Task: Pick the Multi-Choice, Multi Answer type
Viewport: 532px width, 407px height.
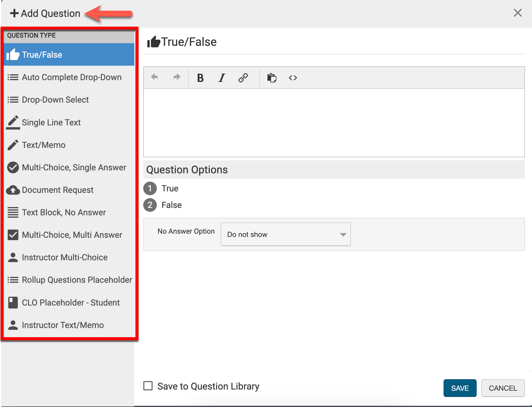Action: coord(72,235)
